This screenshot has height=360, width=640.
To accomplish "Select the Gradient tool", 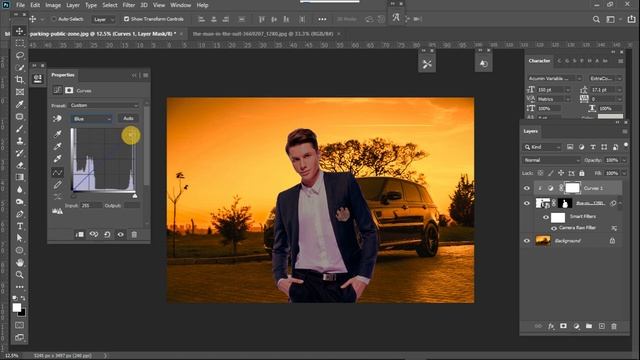I will tap(20, 177).
